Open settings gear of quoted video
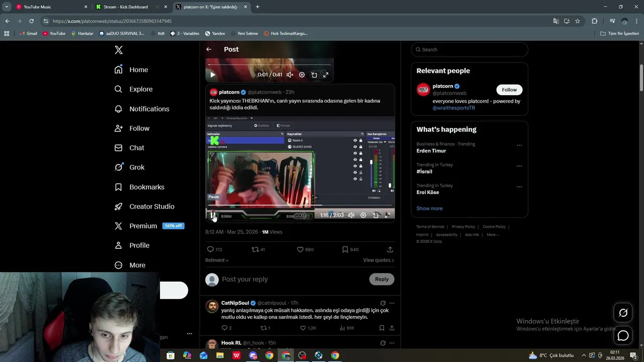Viewport: 644px width, 362px height. point(363,215)
